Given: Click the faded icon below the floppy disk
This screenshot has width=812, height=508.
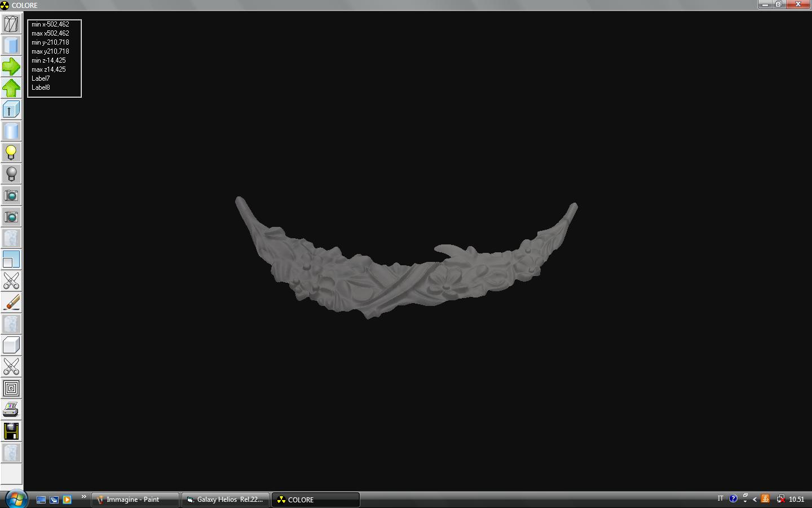Looking at the screenshot, I should coord(11,453).
